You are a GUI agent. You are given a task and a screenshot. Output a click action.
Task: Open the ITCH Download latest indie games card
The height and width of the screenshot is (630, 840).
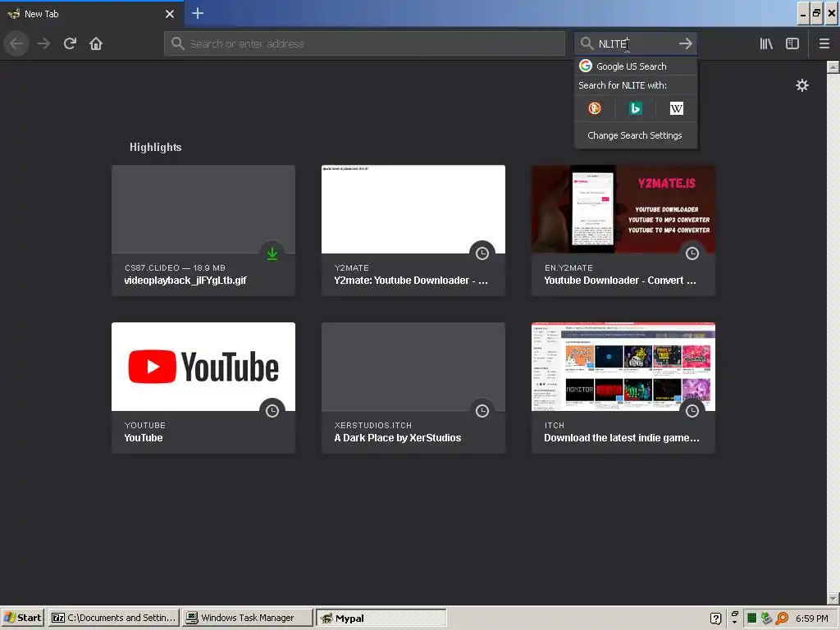click(623, 388)
